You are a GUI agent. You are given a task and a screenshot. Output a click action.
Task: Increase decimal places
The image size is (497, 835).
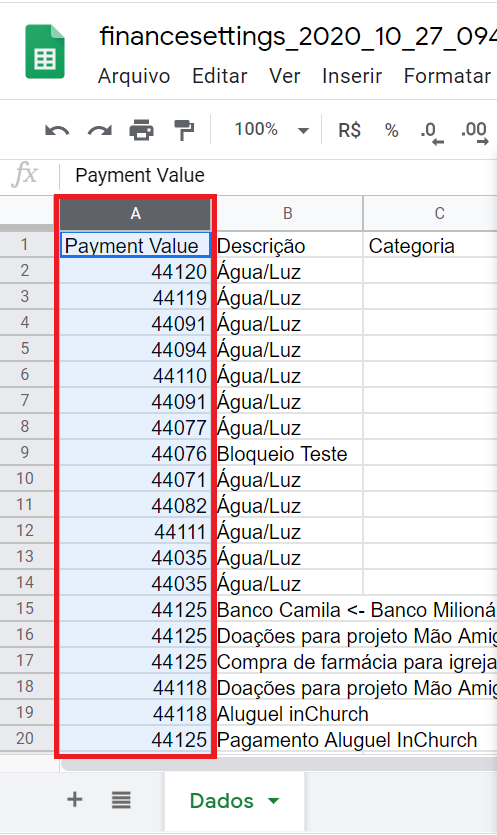coord(475,132)
